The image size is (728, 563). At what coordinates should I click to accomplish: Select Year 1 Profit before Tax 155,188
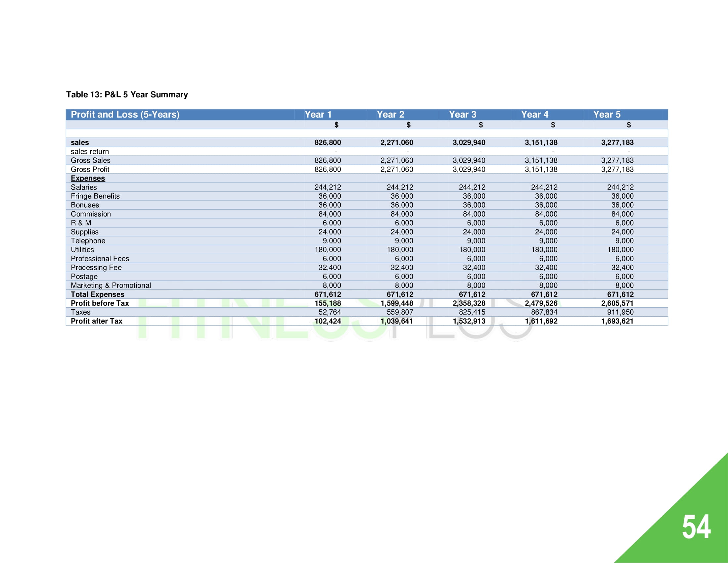point(328,303)
